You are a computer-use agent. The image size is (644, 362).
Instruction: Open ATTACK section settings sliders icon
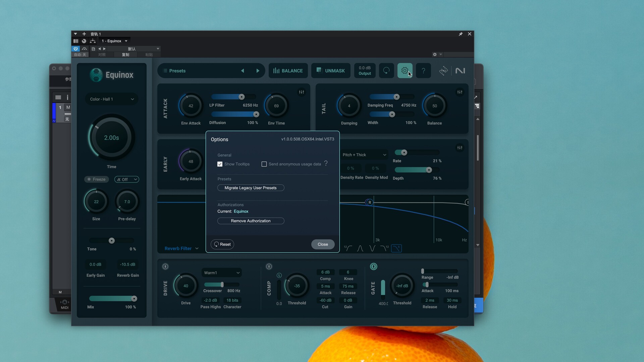coord(302,92)
